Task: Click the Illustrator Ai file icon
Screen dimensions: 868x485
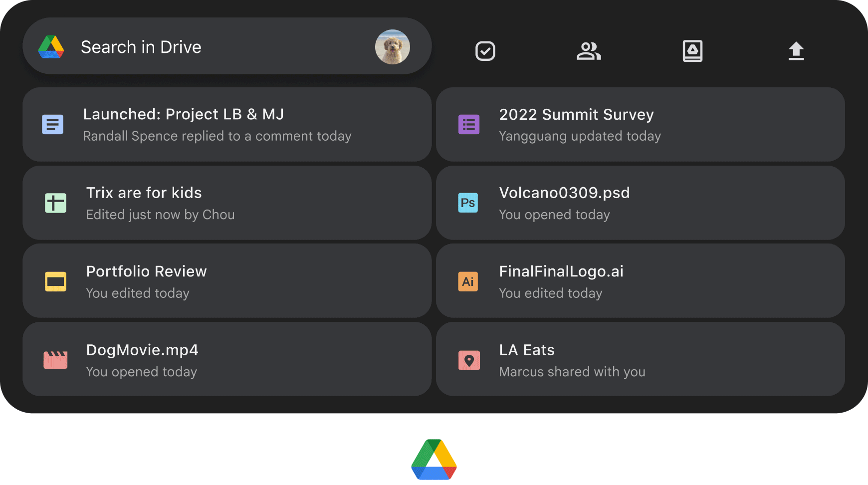Action: (x=468, y=281)
